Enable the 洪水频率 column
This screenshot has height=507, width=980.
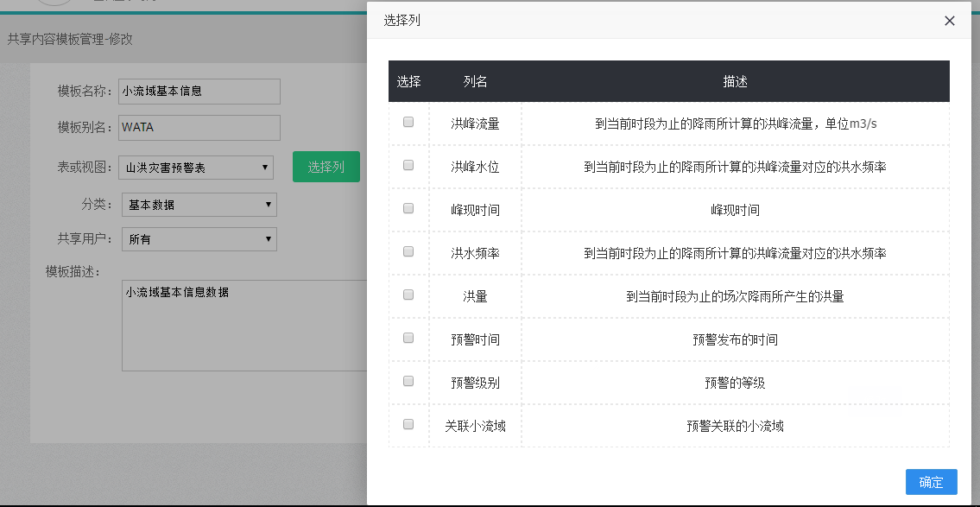(408, 250)
